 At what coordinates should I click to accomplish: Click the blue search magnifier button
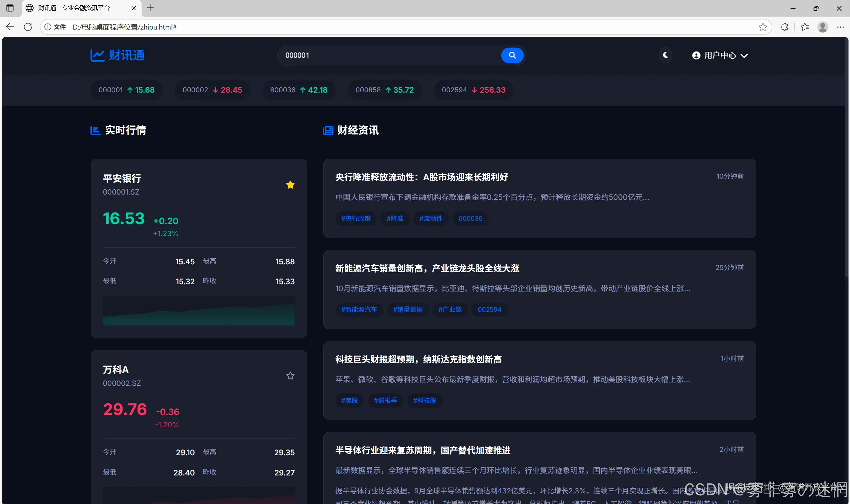click(512, 55)
